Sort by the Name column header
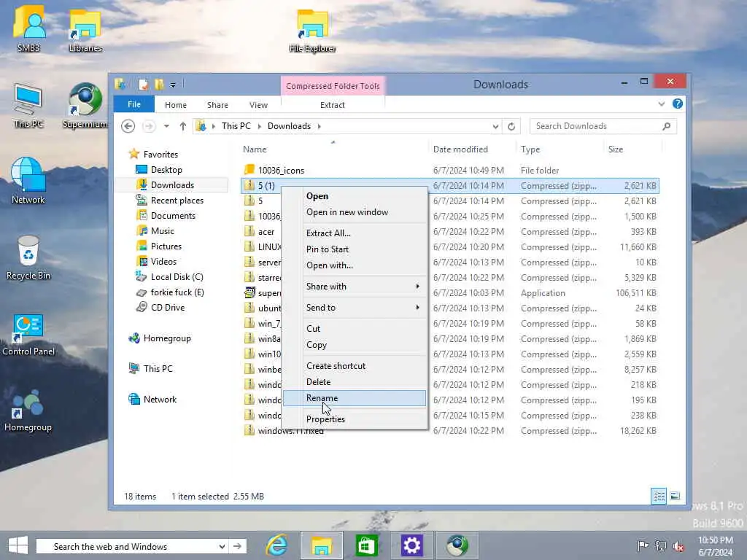Viewport: 747px width, 560px height. coord(333,149)
